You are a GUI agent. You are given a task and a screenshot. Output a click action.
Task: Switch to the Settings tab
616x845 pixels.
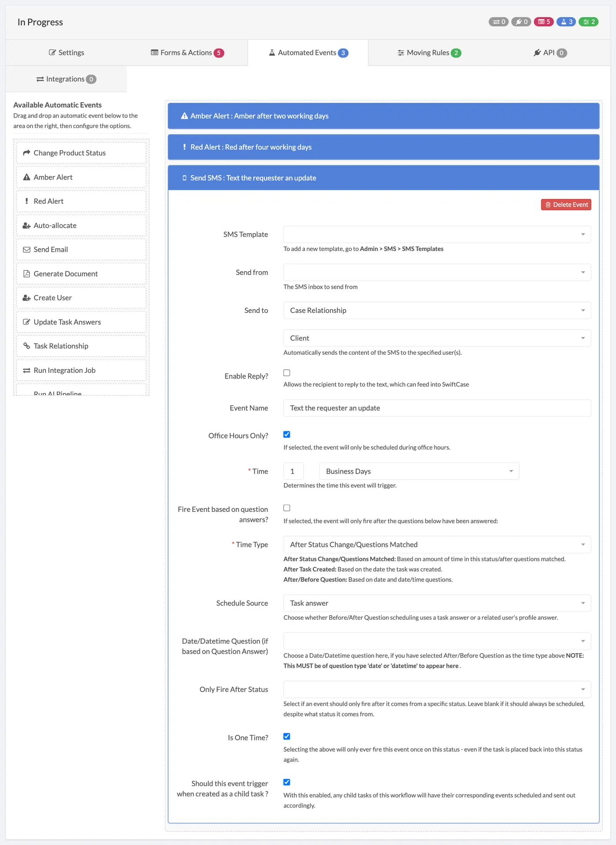pos(66,52)
